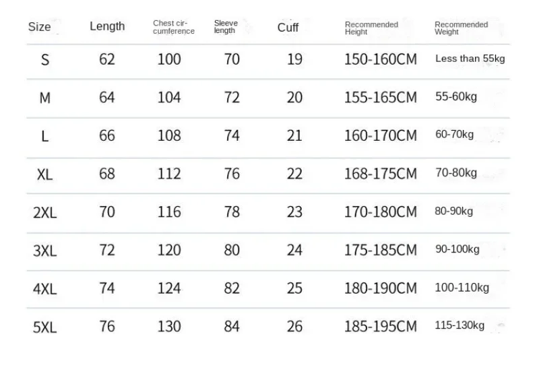Viewport: 539px width, 392px height.
Task: Click the 168-175CM height cell
Action: [x=381, y=174]
